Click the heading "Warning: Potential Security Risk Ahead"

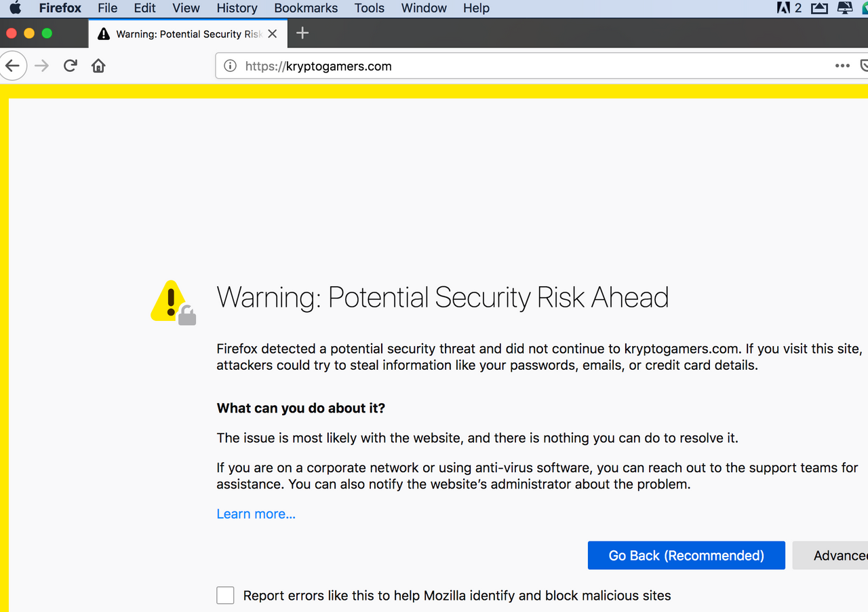tap(443, 297)
